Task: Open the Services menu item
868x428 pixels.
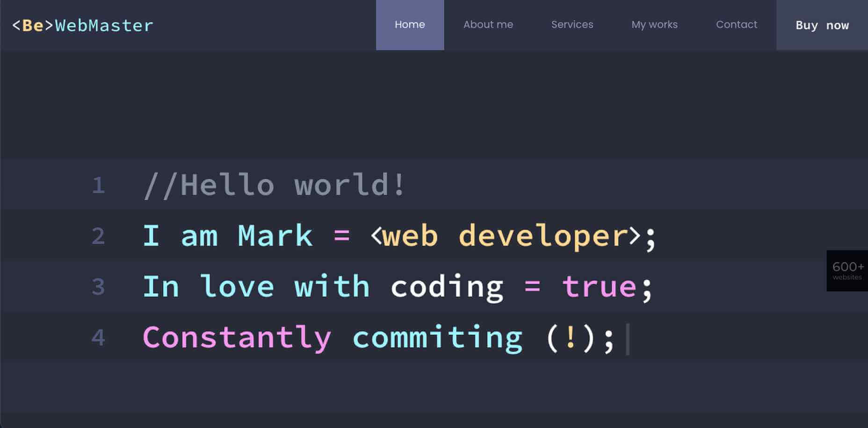Action: tap(572, 25)
